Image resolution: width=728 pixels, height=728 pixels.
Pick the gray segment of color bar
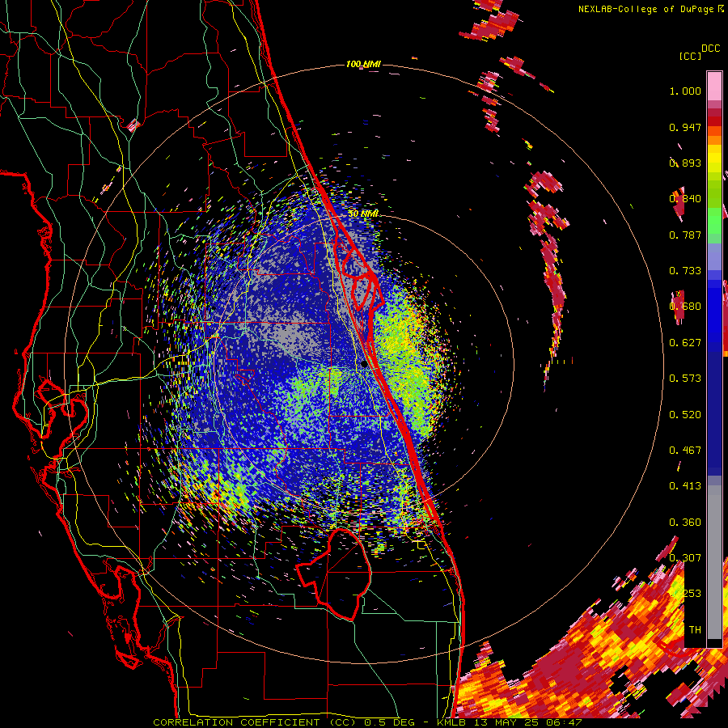pos(714,562)
